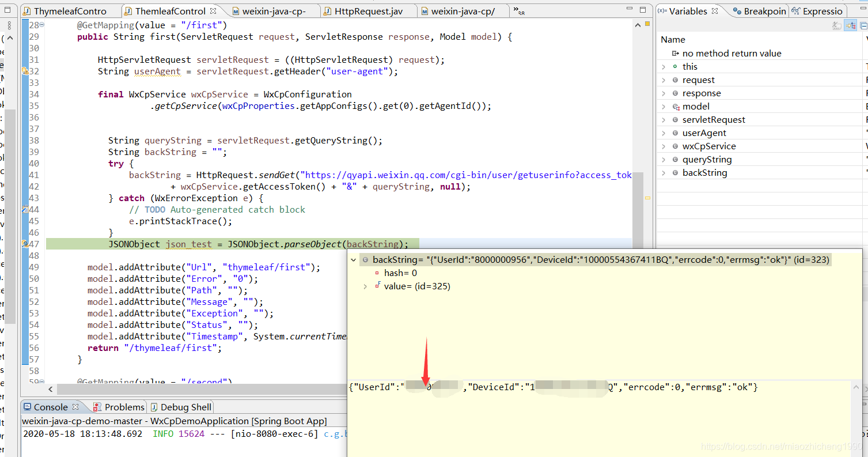
Task: Switch to the Expressions view tab
Action: [818, 11]
